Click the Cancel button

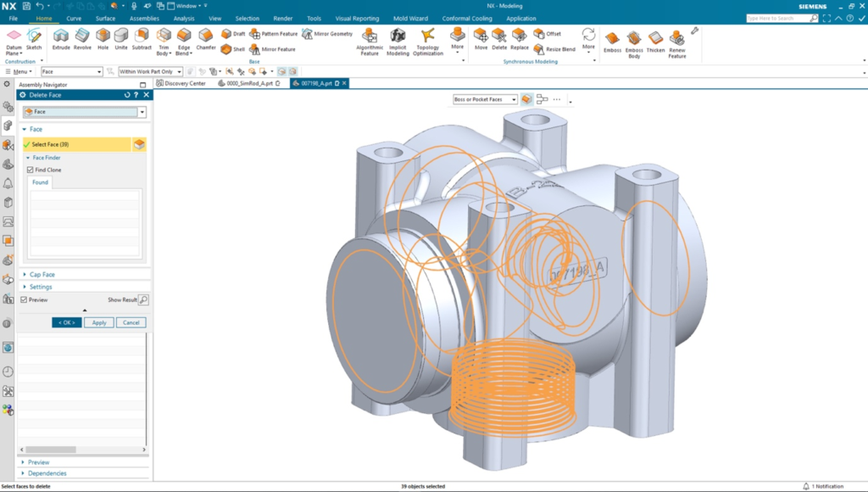click(131, 322)
